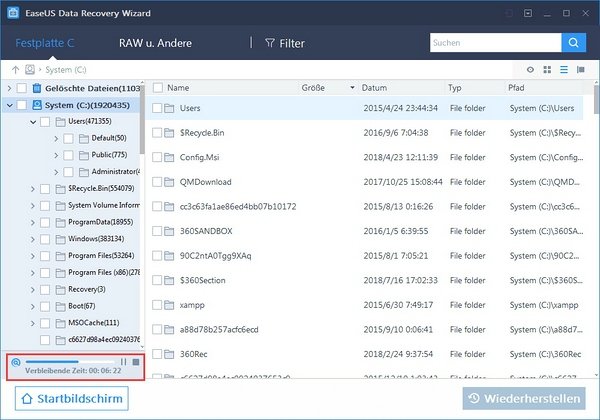
Task: Check the Users row checkbox in list
Action: point(157,108)
